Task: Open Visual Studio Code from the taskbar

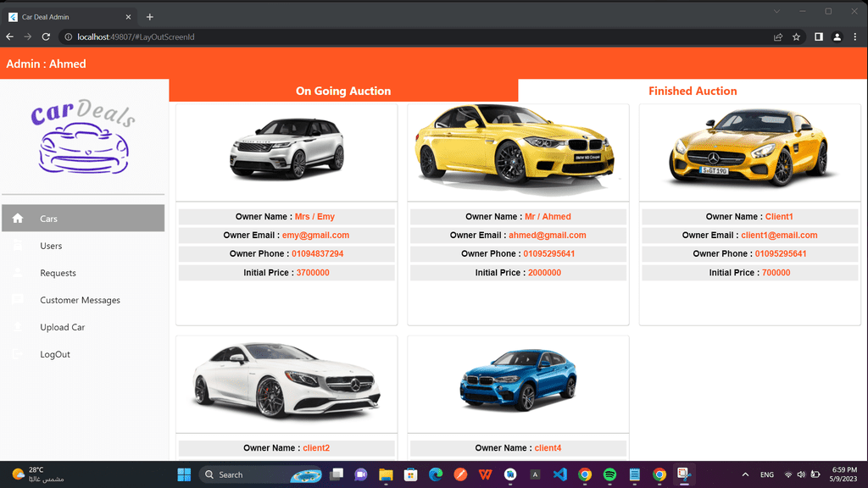Action: pyautogui.click(x=559, y=474)
